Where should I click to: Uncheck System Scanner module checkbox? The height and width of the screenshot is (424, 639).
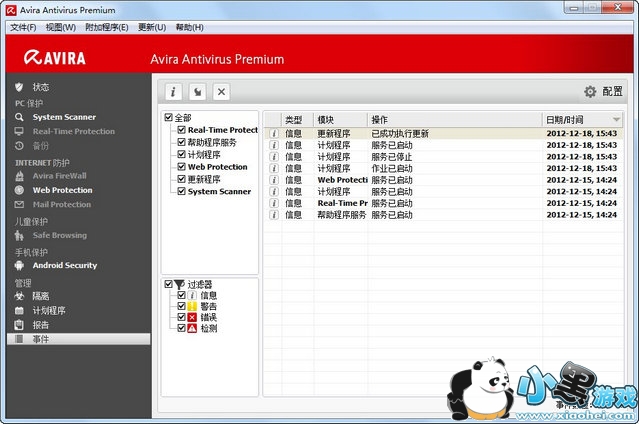(181, 191)
